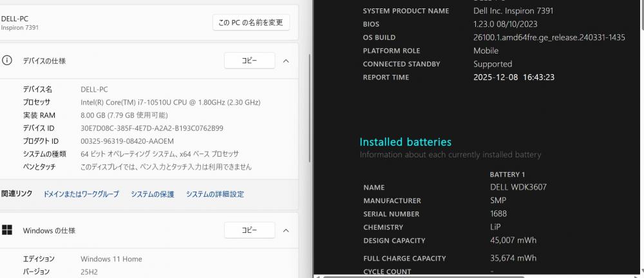Select the pen and touch value text
Image resolution: width=644 pixels, height=278 pixels.
tap(166, 167)
